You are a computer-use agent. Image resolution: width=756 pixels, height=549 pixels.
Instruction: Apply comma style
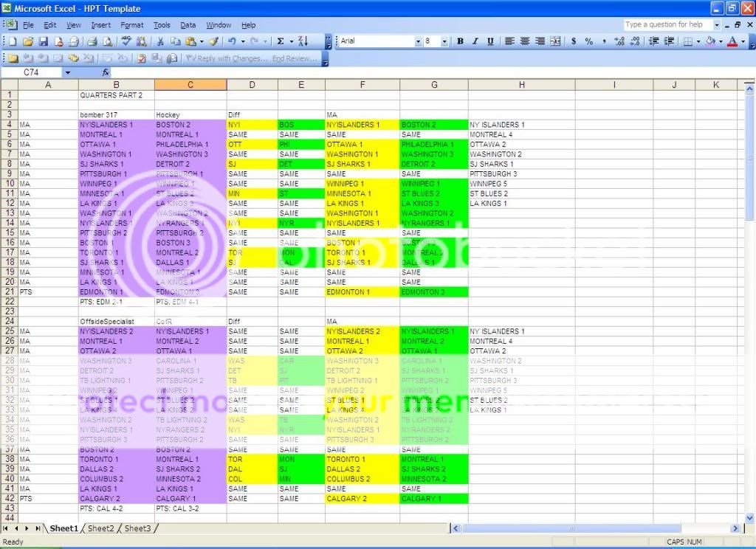(x=604, y=41)
